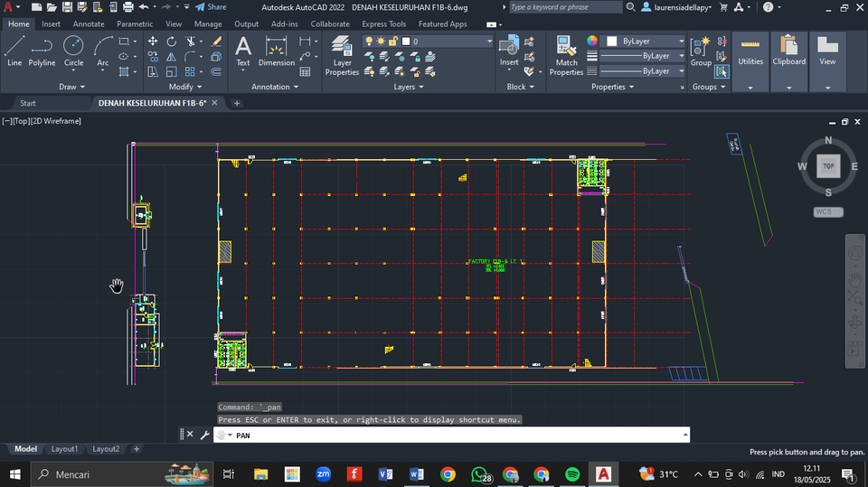
Task: Open the Express Tools ribbon tab
Action: click(383, 24)
